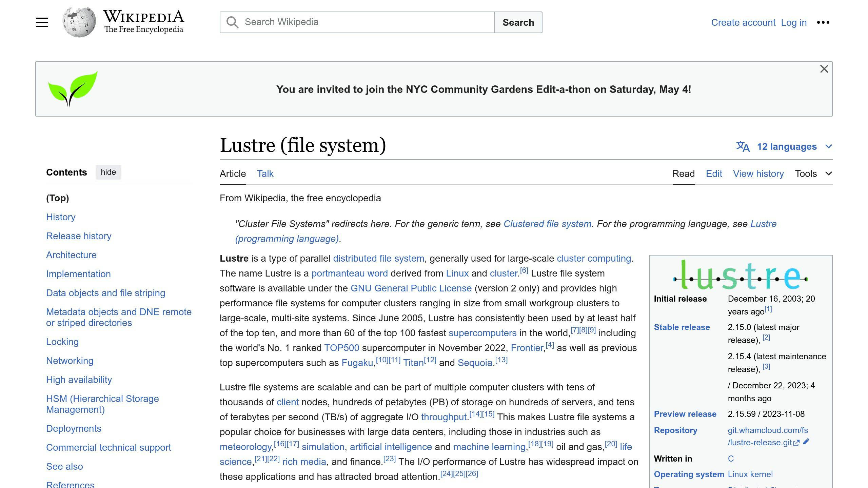Open artificial intelligence link
This screenshot has height=488, width=868.
pyautogui.click(x=391, y=447)
